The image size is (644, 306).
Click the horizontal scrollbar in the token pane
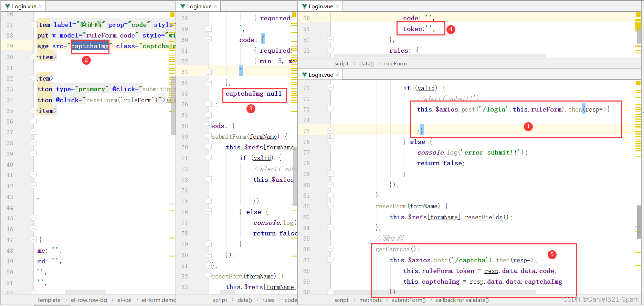(x=440, y=55)
